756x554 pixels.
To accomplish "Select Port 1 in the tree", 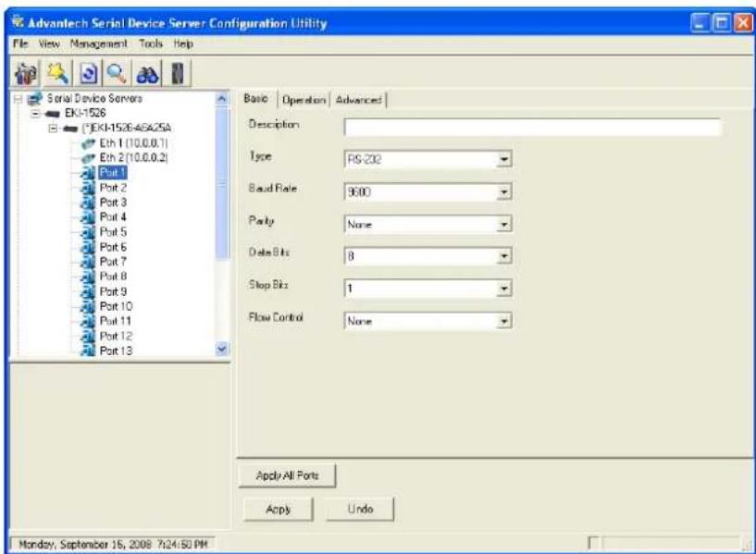I will [112, 172].
